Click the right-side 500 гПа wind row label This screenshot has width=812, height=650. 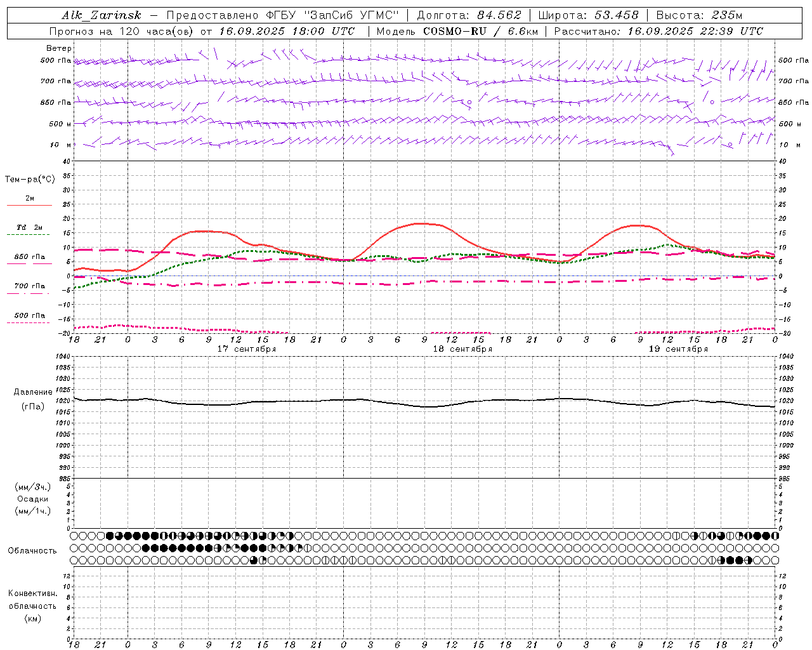tap(794, 60)
